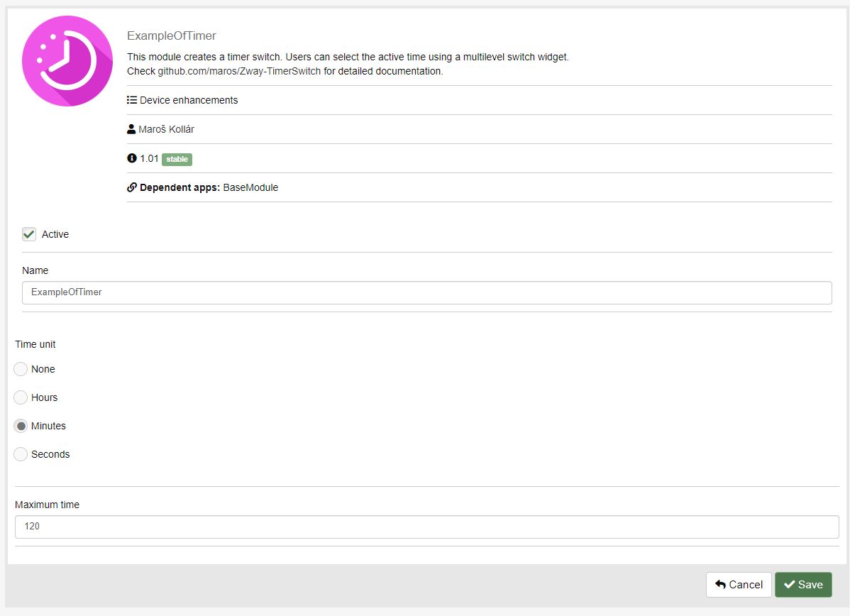The width and height of the screenshot is (850, 616).
Task: Focus the Name text field
Action: click(x=426, y=292)
